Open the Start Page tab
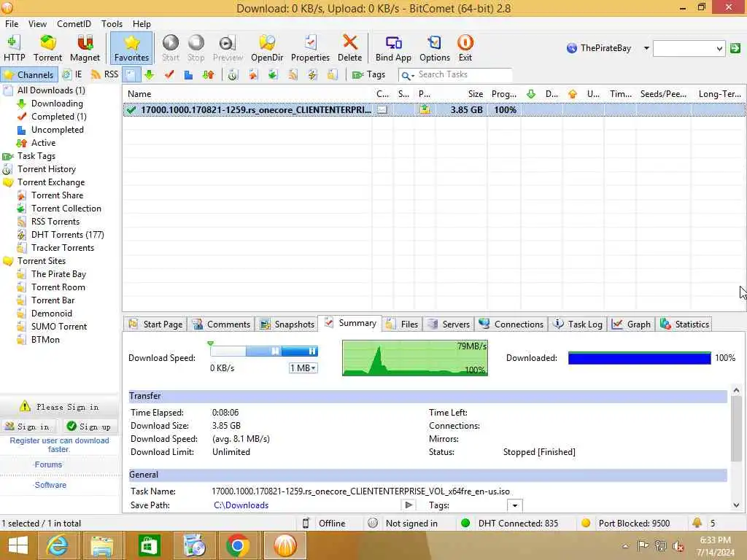Screen dimensions: 747x560 [x=155, y=324]
